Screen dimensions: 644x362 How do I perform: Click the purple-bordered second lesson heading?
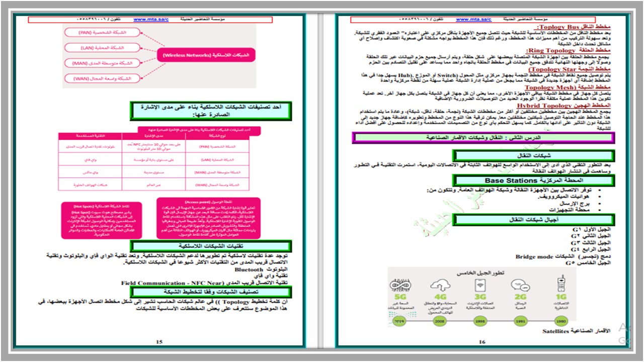tap(483, 138)
